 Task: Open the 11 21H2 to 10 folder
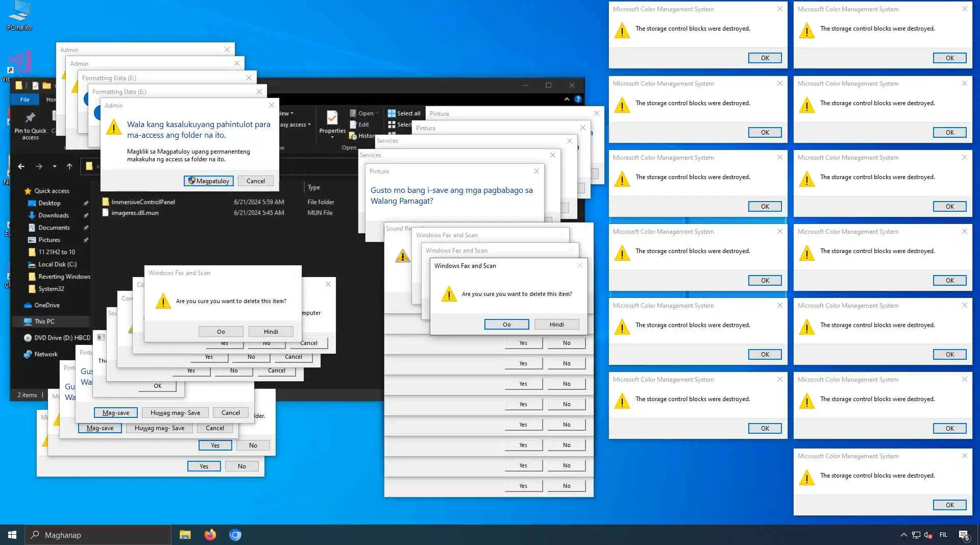[x=57, y=252]
